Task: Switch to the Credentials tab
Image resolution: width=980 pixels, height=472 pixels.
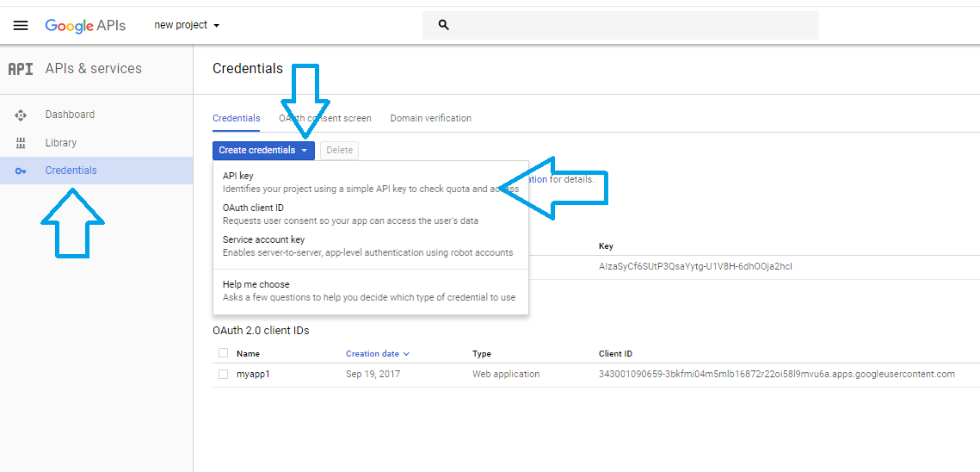Action: pyautogui.click(x=237, y=118)
